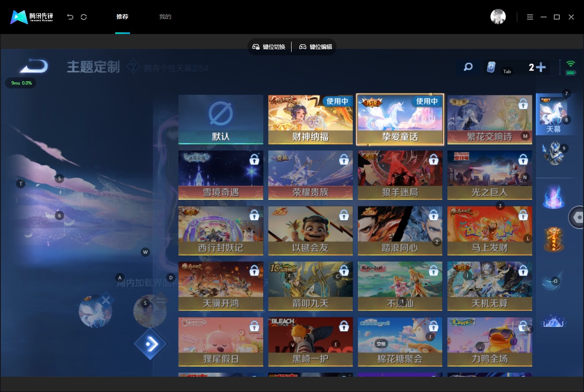The width and height of the screenshot is (584, 392).
Task: Switch to the 推荐 tab
Action: [x=122, y=17]
